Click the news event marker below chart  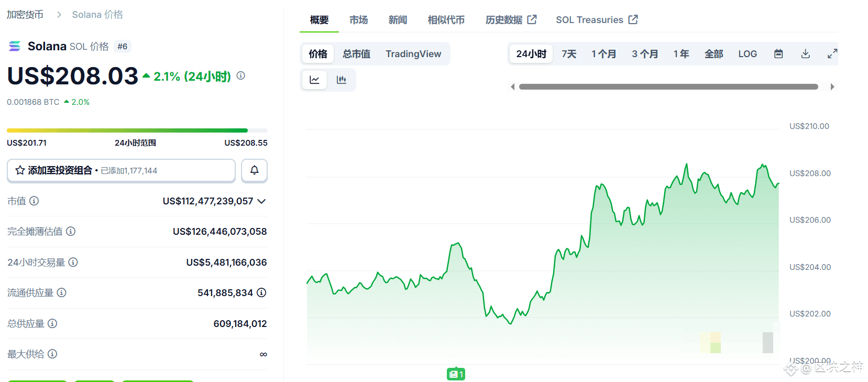(x=456, y=374)
